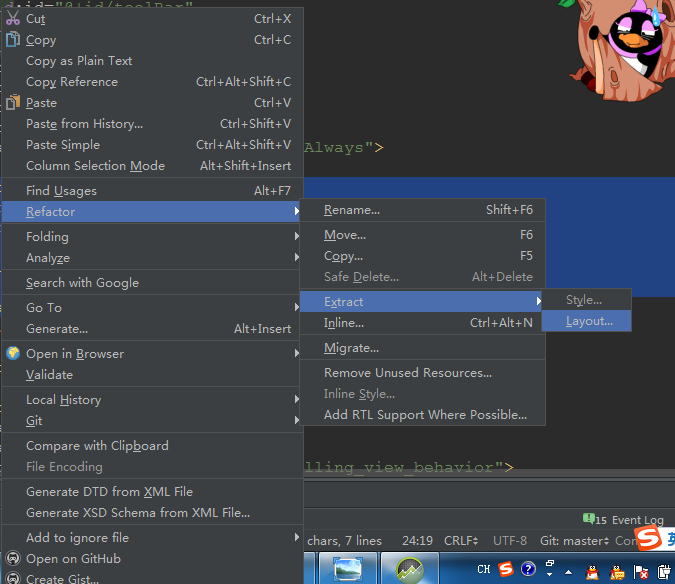Click the clipboard tray icon
The image size is (675, 584).
pos(664,572)
